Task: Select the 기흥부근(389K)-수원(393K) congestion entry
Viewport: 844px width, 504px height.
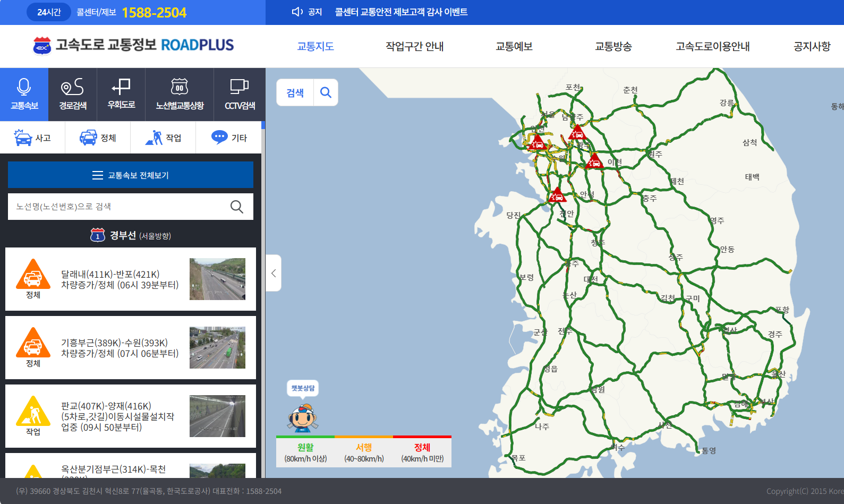Action: click(x=131, y=347)
